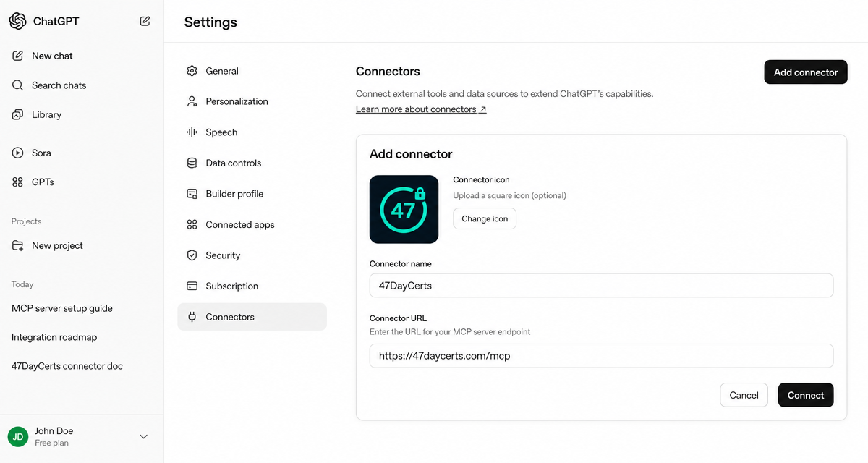Click the Builder profile card icon

click(x=192, y=194)
